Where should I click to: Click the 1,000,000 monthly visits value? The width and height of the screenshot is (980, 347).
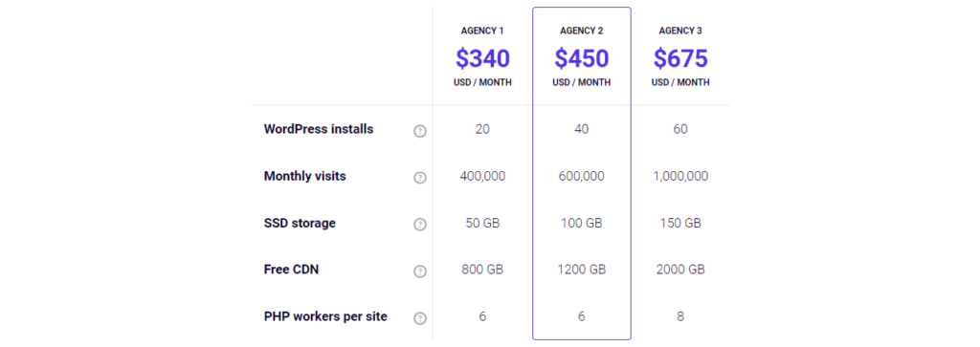click(x=680, y=177)
